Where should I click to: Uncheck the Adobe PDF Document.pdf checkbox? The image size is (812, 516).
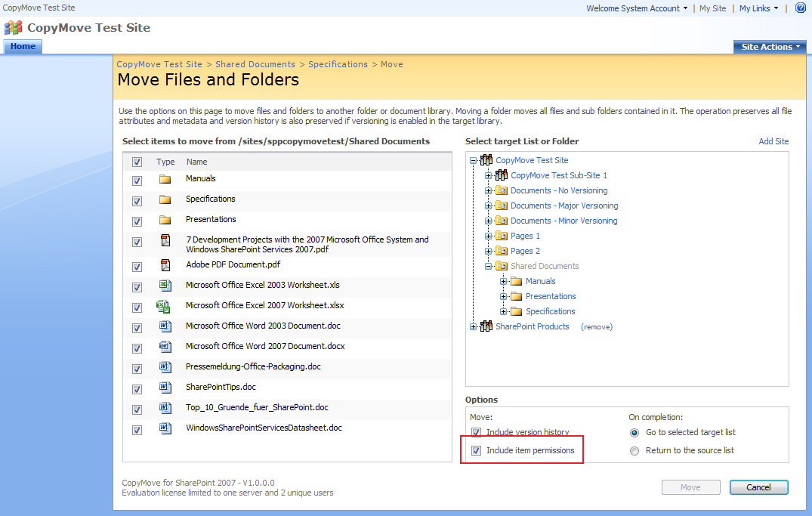(x=137, y=267)
